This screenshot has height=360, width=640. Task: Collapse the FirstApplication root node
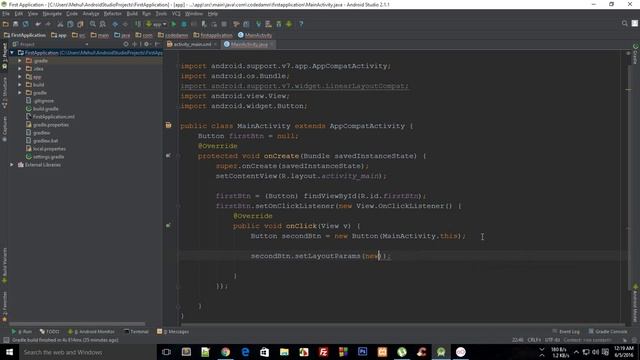pyautogui.click(x=12, y=53)
